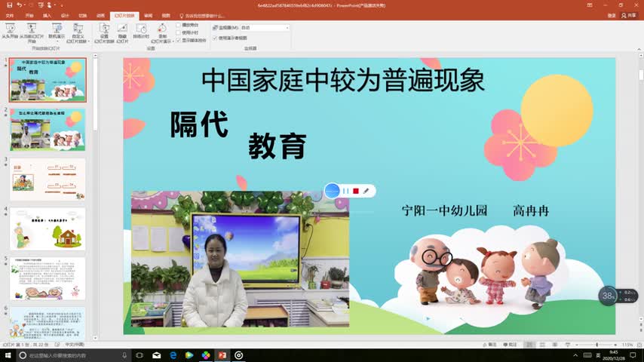
Task: Start slideshow from beginning (从头开始)
Action: click(x=10, y=32)
